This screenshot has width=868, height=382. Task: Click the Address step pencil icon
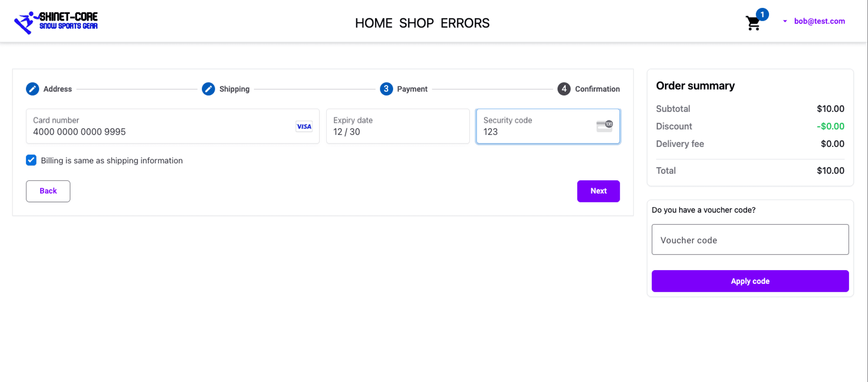pos(33,89)
